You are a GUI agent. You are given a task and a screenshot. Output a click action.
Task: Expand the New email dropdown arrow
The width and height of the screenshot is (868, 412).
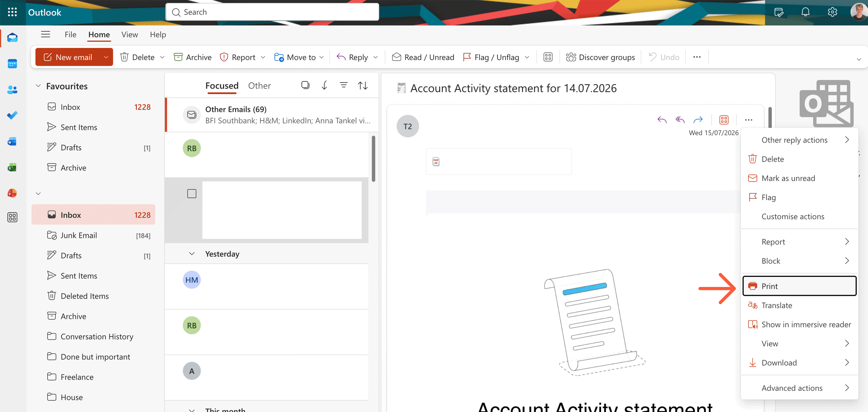pos(106,57)
